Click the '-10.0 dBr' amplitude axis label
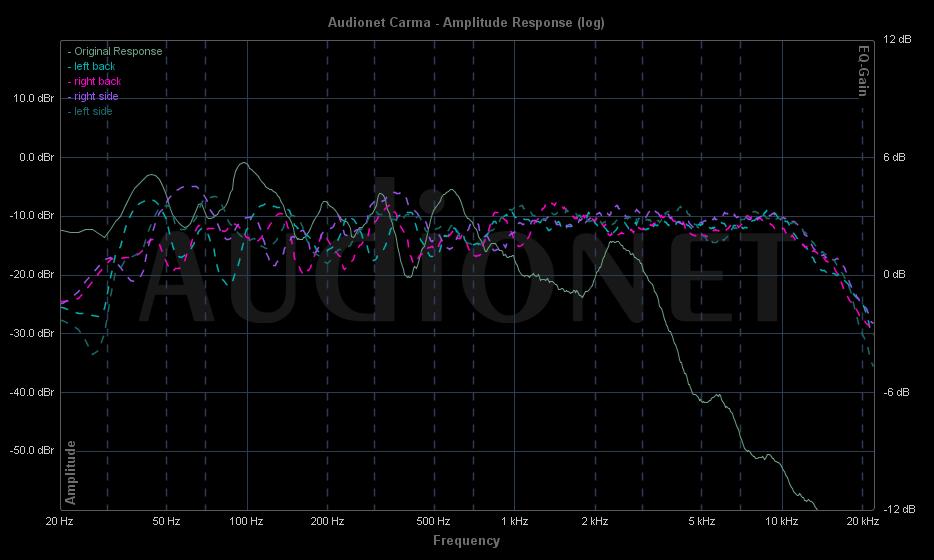 click(32, 215)
